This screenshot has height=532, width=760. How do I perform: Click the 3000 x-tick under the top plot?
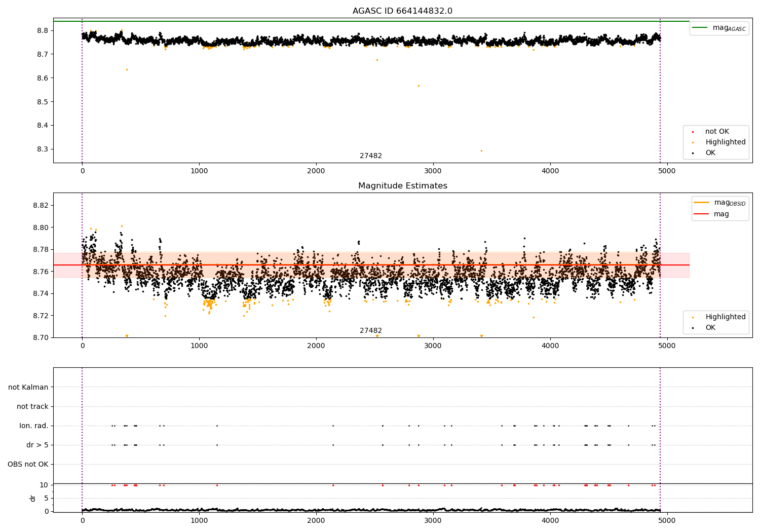(x=433, y=171)
